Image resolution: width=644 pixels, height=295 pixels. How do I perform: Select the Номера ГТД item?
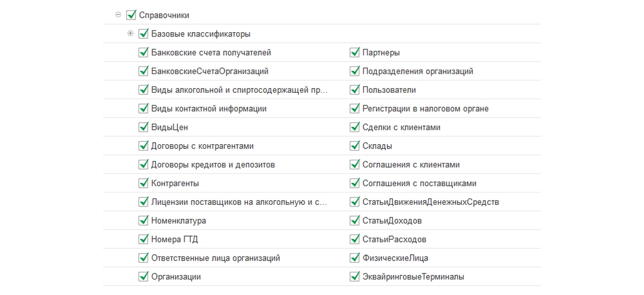click(x=175, y=239)
